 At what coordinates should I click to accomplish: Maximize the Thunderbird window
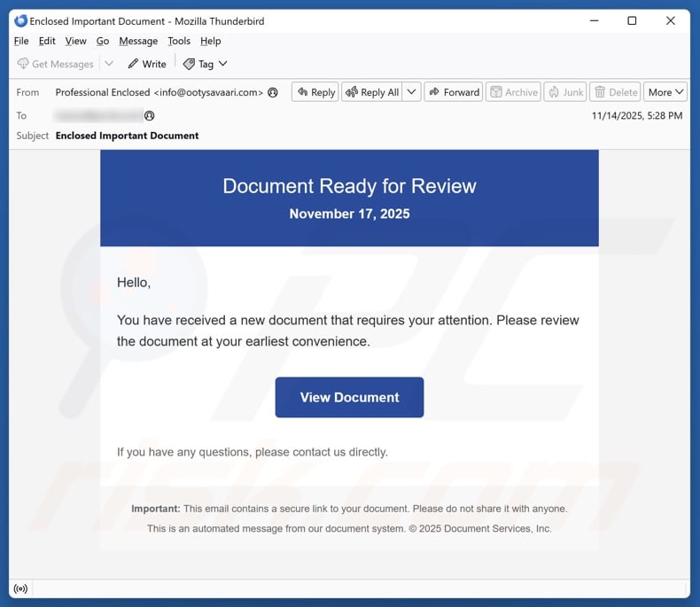click(632, 20)
